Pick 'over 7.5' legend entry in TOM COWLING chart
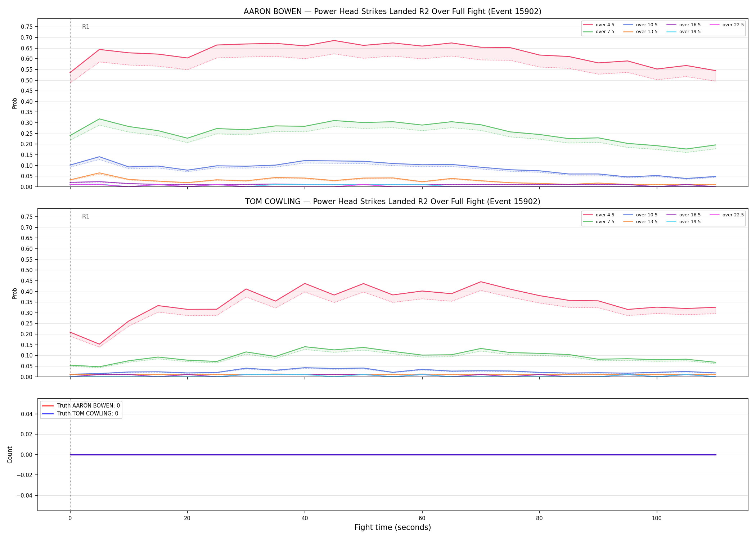Viewport: 756px width, 540px height. tap(599, 222)
